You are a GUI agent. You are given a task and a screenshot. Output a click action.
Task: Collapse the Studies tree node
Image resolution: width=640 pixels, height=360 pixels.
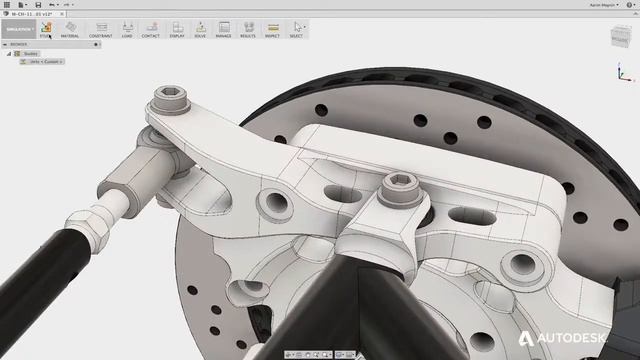pos(9,53)
